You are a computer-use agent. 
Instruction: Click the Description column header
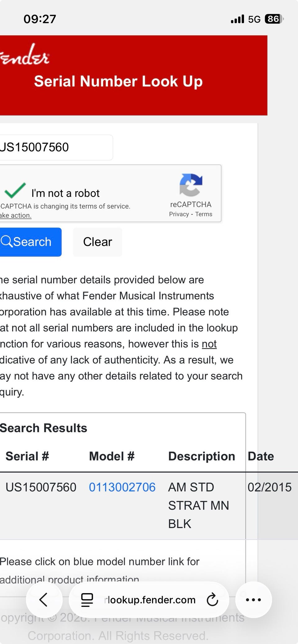coord(201,456)
